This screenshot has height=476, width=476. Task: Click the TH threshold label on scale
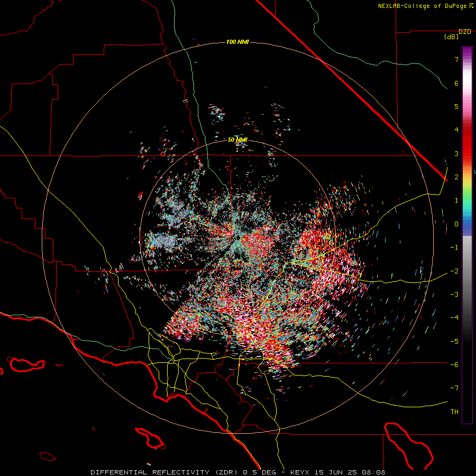[454, 412]
